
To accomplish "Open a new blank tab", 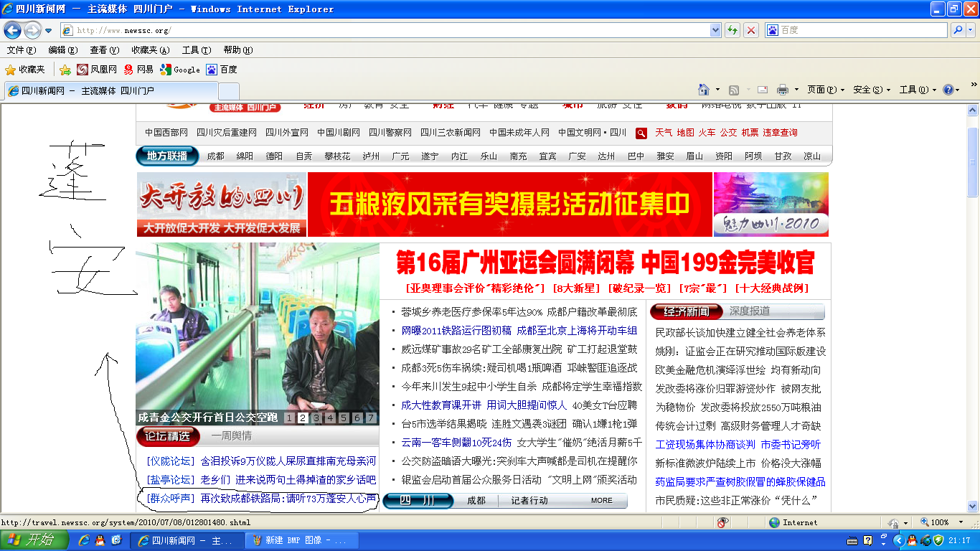I will [228, 92].
